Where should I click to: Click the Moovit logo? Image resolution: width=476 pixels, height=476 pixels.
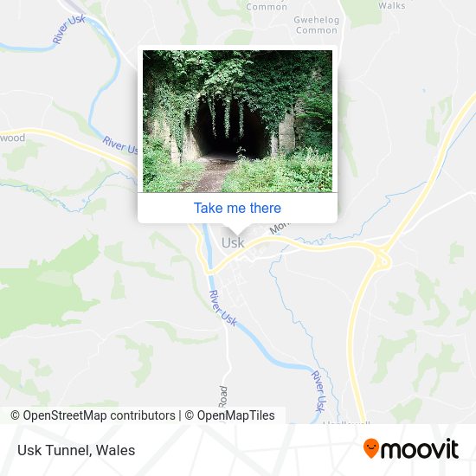point(411,448)
